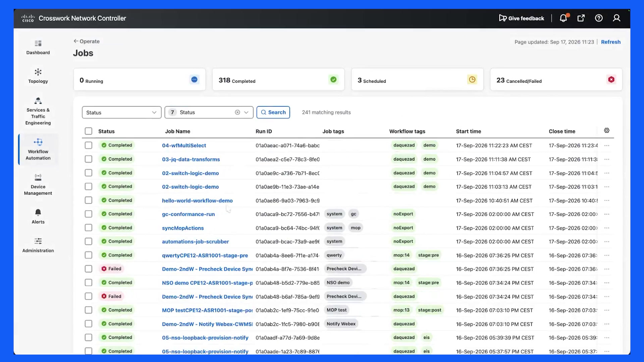Click the Scheduled jobs clock icon

pos(472,79)
